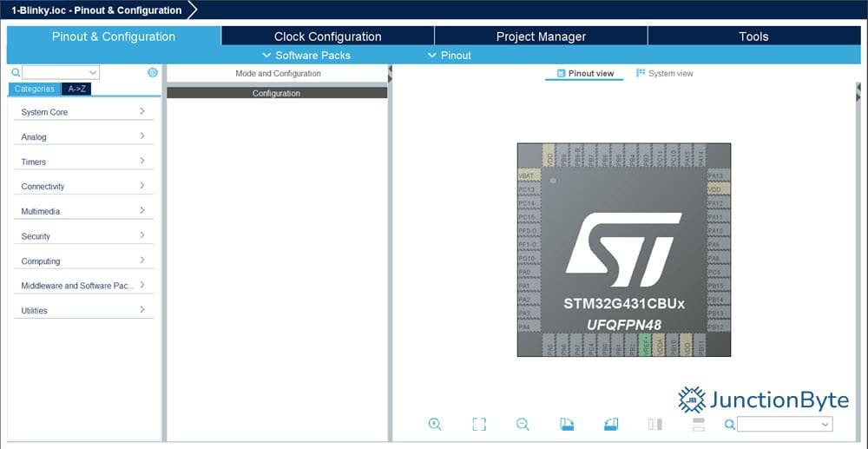Expand the Computing category

coord(83,261)
